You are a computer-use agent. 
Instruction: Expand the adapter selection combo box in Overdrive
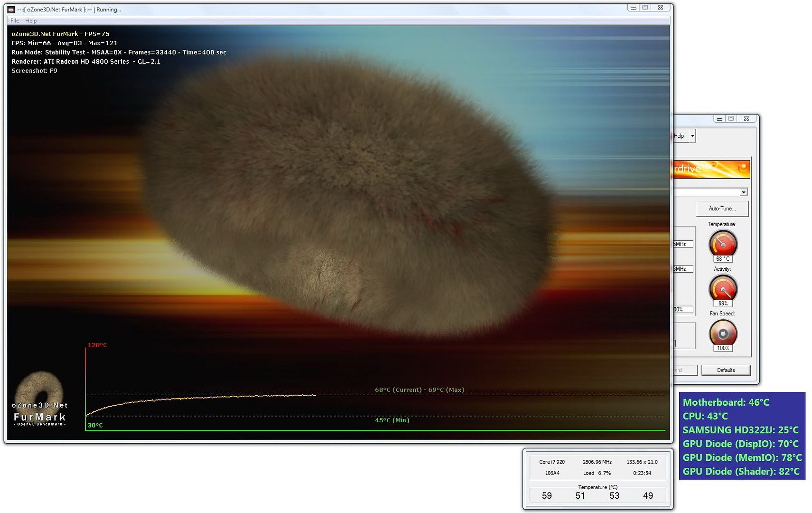click(743, 192)
